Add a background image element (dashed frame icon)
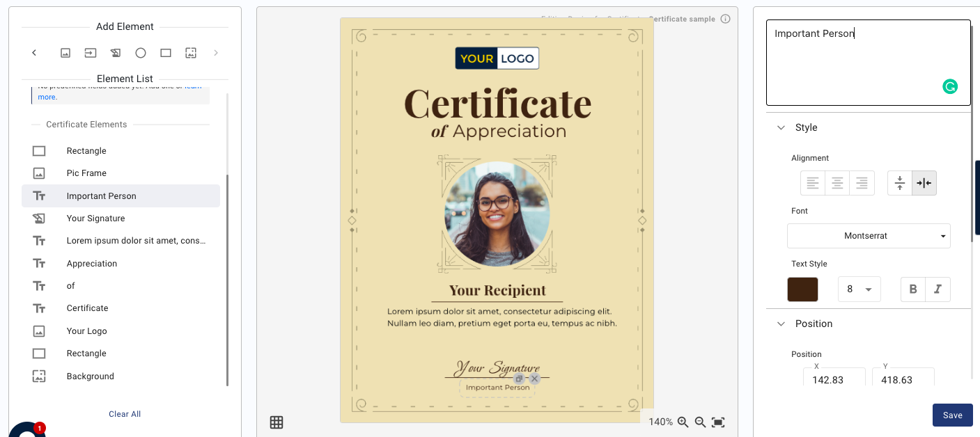 [x=191, y=53]
